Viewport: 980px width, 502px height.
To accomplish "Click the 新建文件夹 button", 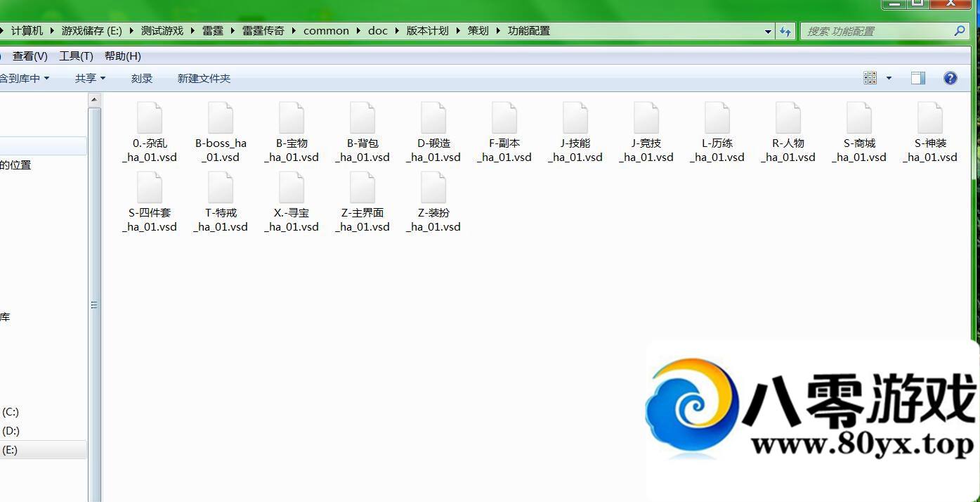I will pos(204,78).
